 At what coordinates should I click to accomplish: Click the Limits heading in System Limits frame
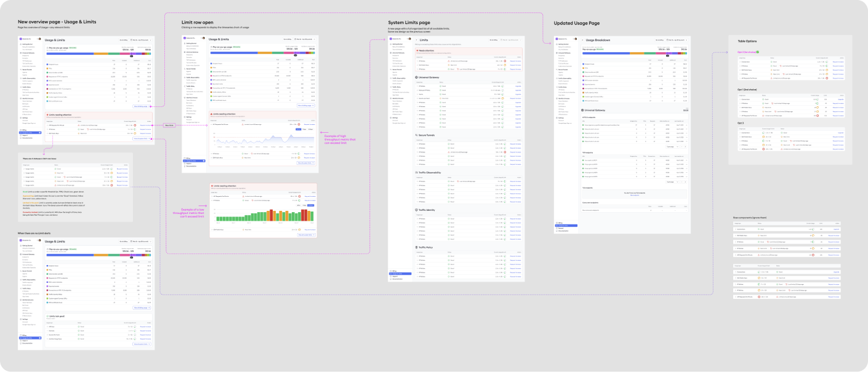(x=424, y=39)
